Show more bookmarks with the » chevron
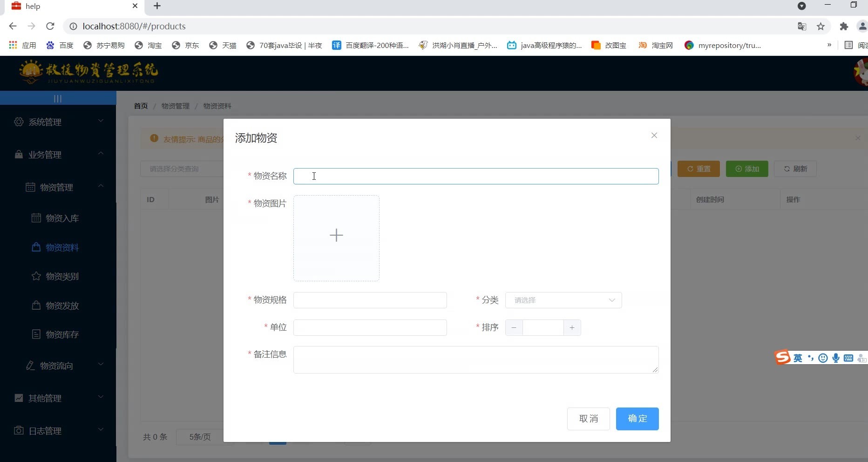The height and width of the screenshot is (462, 868). [x=829, y=45]
